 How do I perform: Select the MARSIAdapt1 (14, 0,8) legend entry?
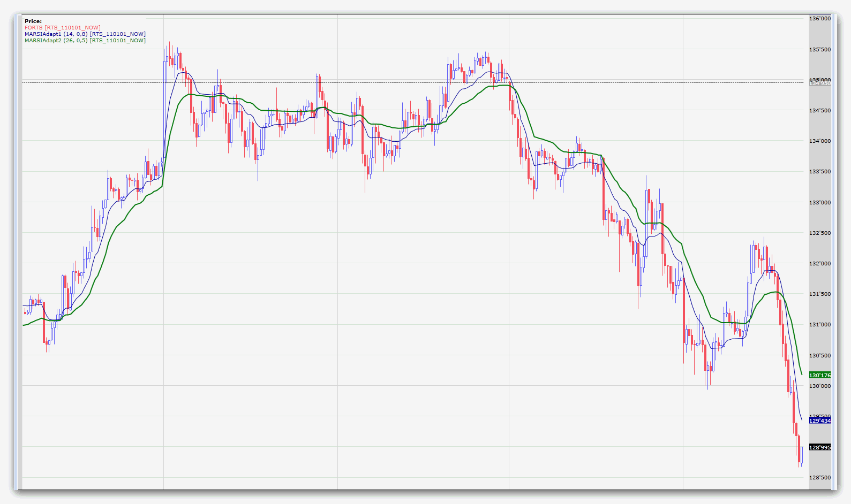(85, 34)
